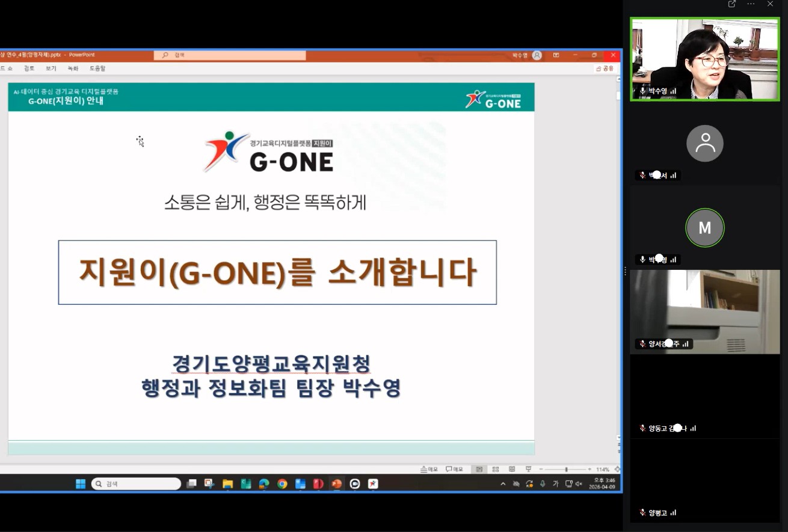
Task: Open PowerPoint from the taskbar
Action: [337, 484]
